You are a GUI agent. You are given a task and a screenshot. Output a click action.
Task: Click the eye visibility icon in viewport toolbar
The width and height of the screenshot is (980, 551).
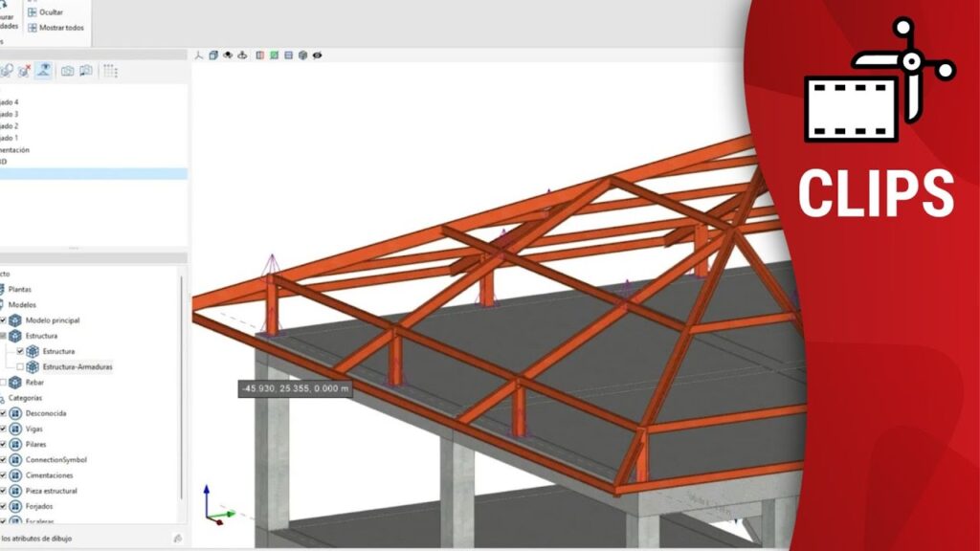317,55
